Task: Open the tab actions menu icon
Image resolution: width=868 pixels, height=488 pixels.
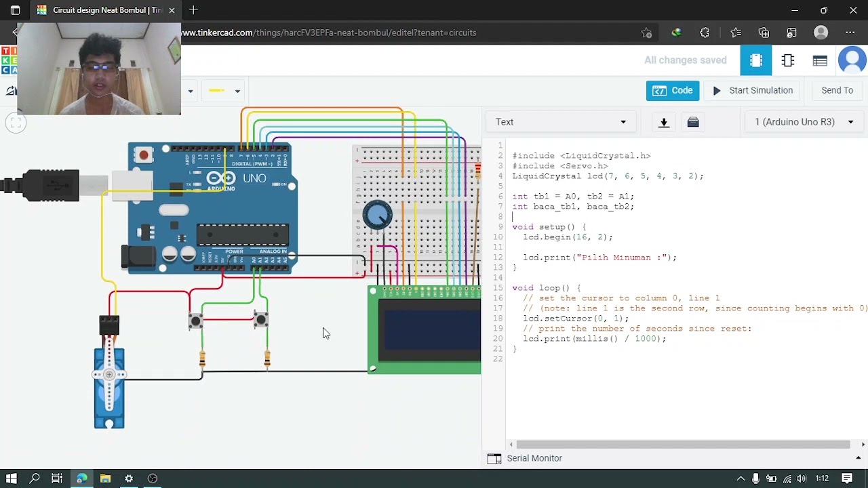Action: pos(15,10)
